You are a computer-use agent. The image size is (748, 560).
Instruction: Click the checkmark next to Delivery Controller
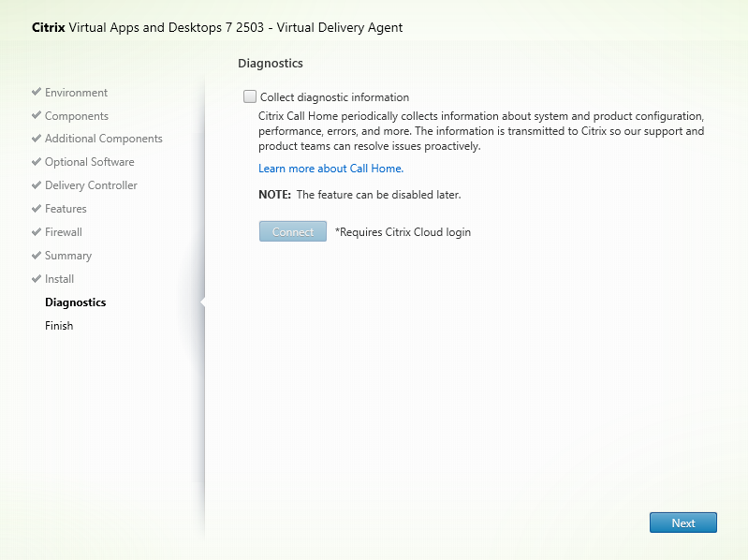click(x=37, y=185)
